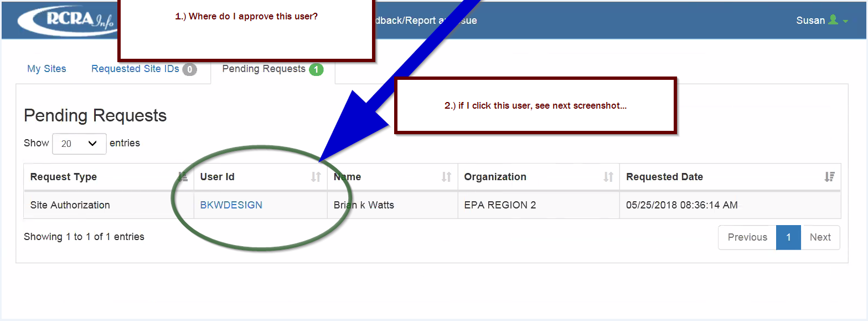Open the Requested Site IDs tab
The height and width of the screenshot is (321, 868).
tap(135, 69)
